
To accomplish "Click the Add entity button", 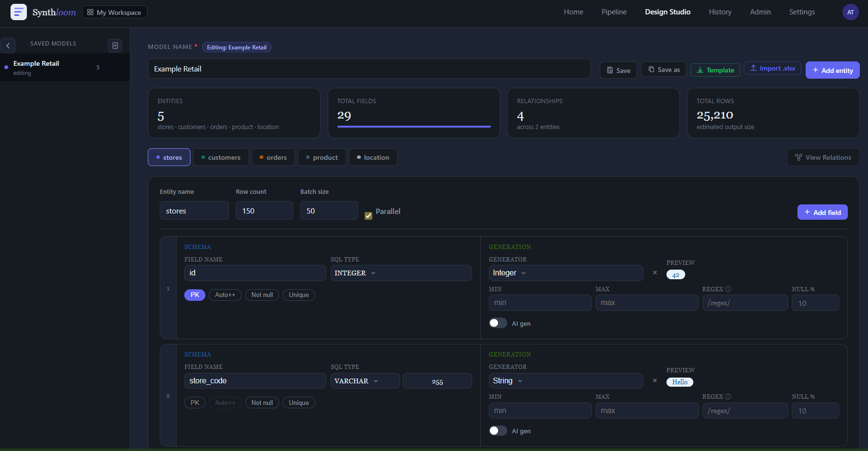I will pos(832,70).
